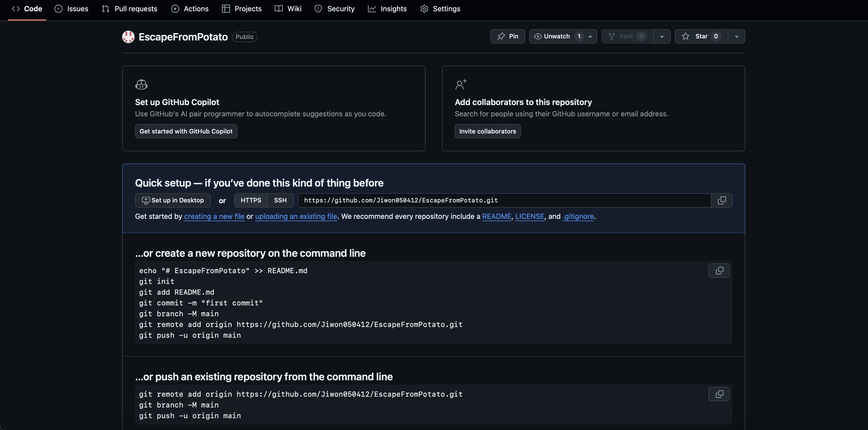This screenshot has height=430, width=868.
Task: Star the EscapeFromPotato repository
Action: [x=701, y=36]
